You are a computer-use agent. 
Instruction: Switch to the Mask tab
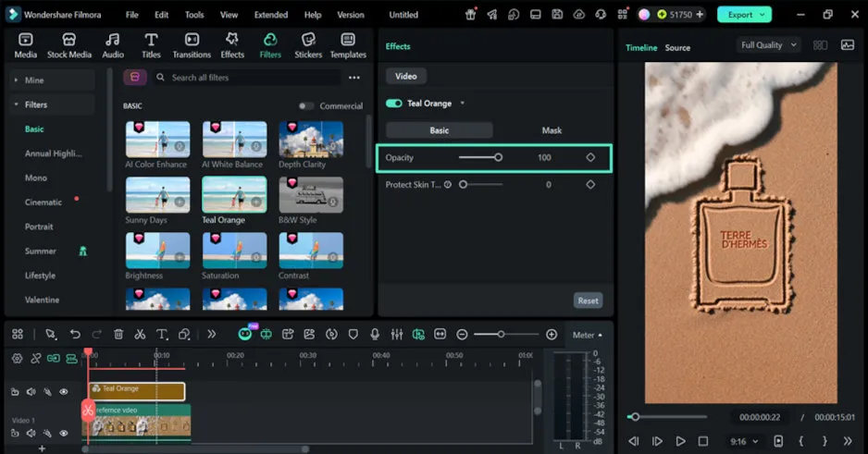coord(552,130)
